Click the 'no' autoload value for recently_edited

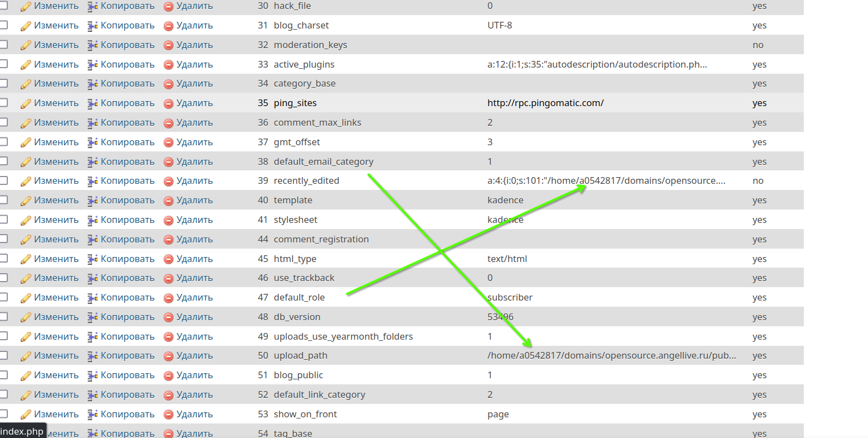click(x=757, y=181)
